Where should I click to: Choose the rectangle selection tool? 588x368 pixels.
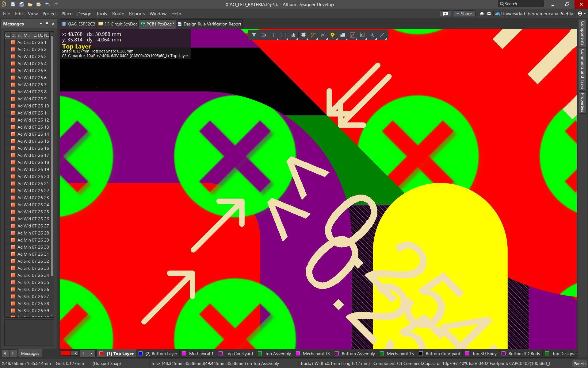284,35
